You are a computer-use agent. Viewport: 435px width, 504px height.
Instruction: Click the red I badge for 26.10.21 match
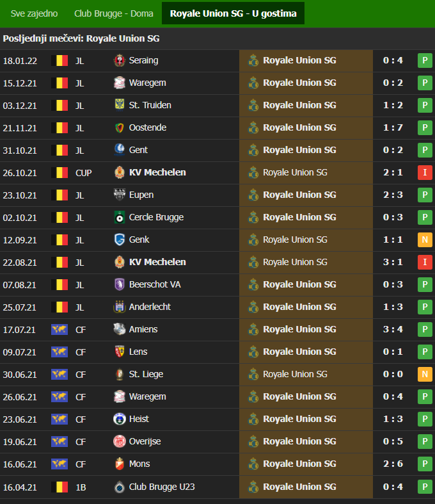[x=425, y=173]
